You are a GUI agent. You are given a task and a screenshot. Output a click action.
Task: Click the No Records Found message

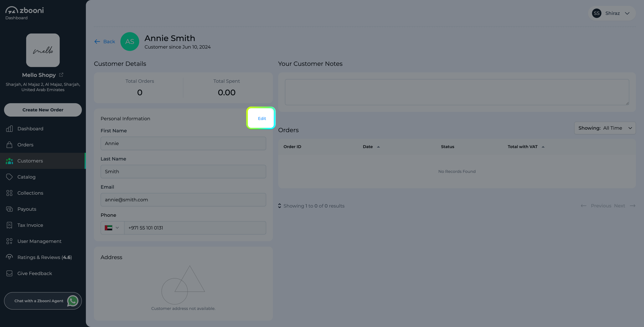pos(457,171)
